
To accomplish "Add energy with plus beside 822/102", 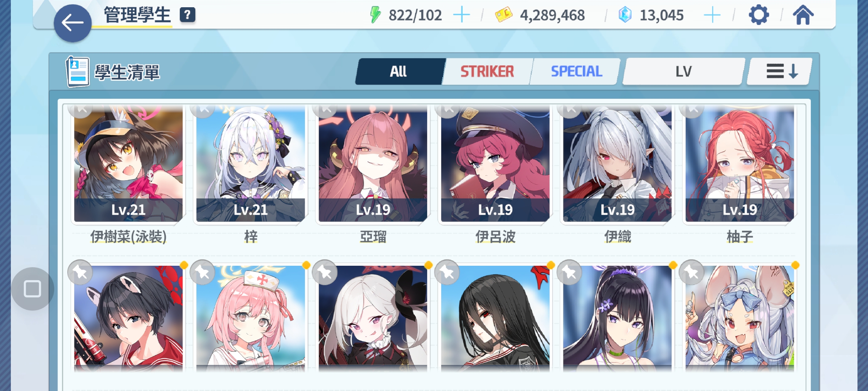I will point(461,15).
